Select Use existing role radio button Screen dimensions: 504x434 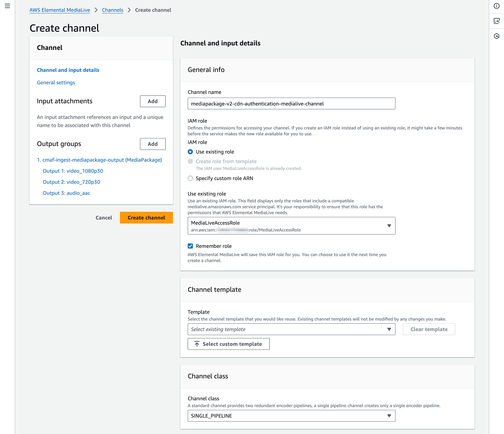point(190,152)
